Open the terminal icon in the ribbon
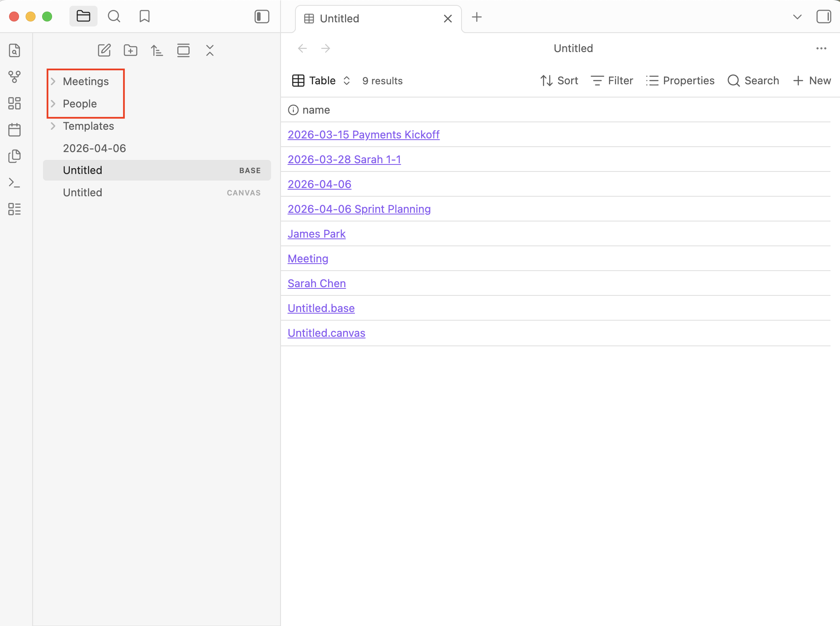Viewport: 840px width, 626px height. 15,182
